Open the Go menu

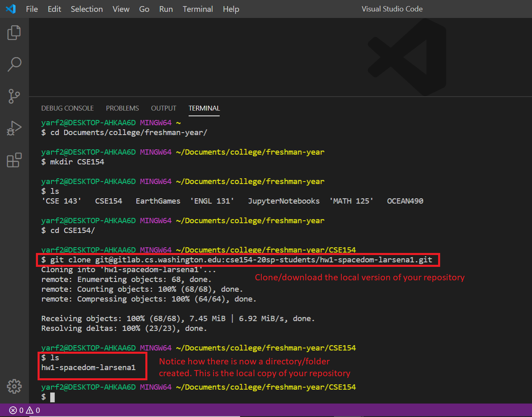point(144,9)
